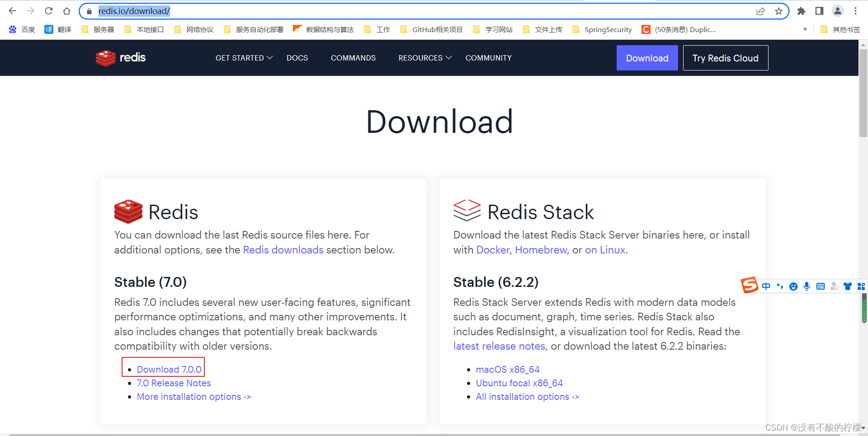This screenshot has height=436, width=868.
Task: Click the browser forward arrow
Action: click(30, 11)
